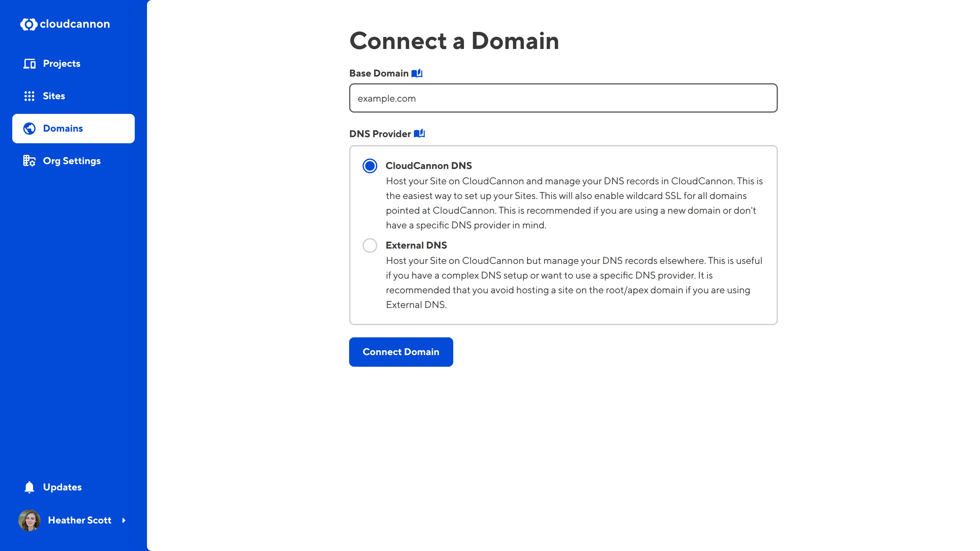Viewport: 980px width, 551px height.
Task: Switch to the Domains section
Action: tap(63, 129)
